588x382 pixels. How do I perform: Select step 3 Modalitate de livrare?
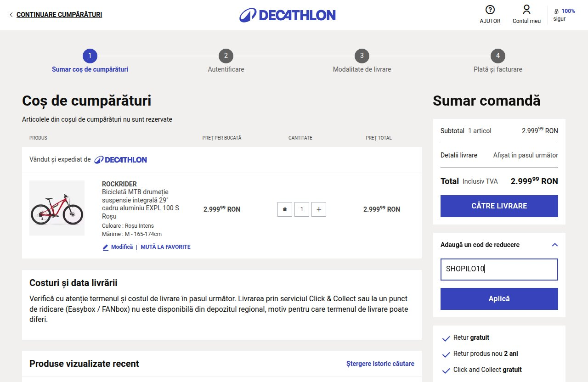click(x=362, y=62)
